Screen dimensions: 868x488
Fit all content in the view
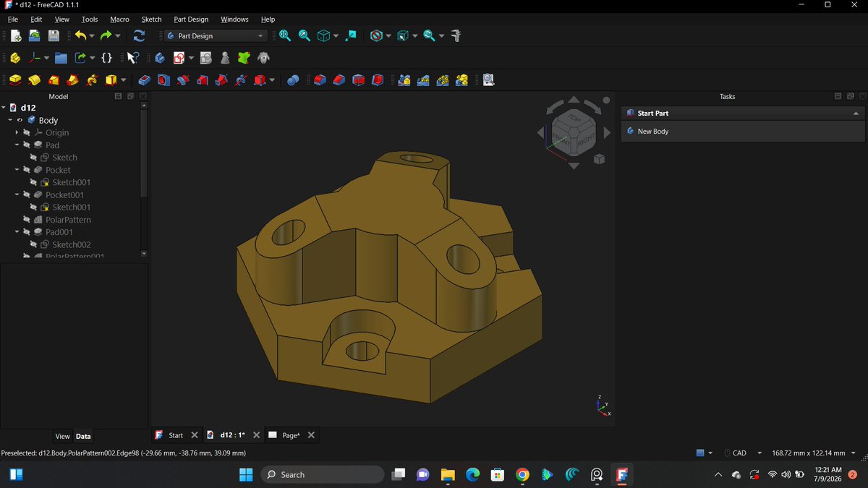[x=285, y=35]
